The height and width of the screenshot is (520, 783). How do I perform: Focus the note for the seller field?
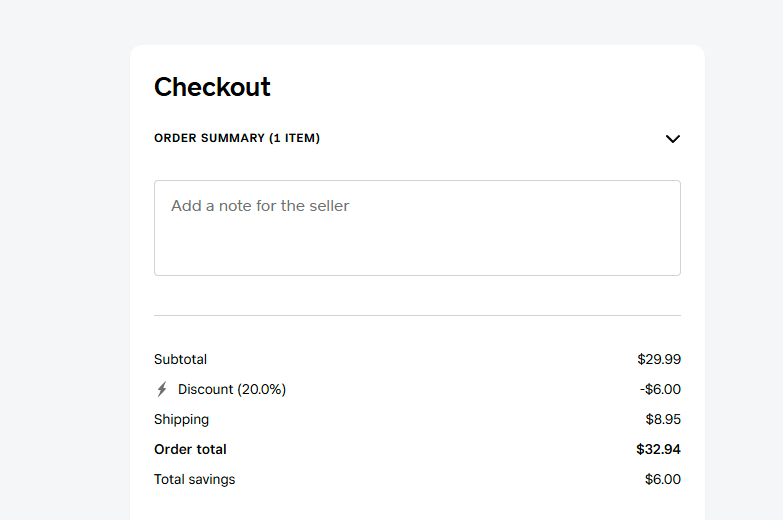coord(417,228)
